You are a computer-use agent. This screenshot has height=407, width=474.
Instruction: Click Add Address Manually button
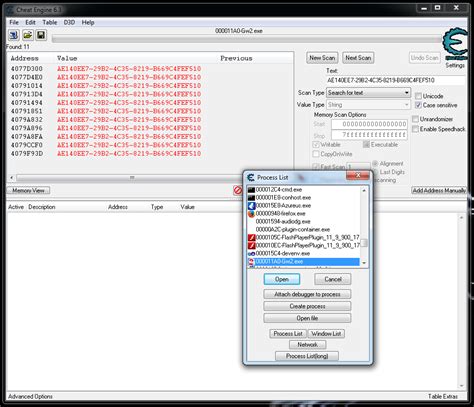tap(439, 190)
